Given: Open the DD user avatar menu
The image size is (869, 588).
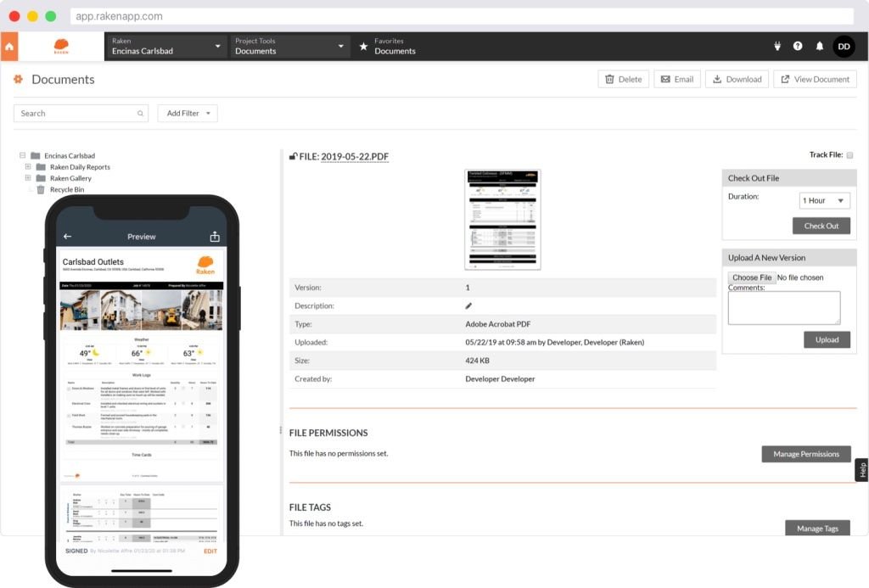Looking at the screenshot, I should coord(844,47).
